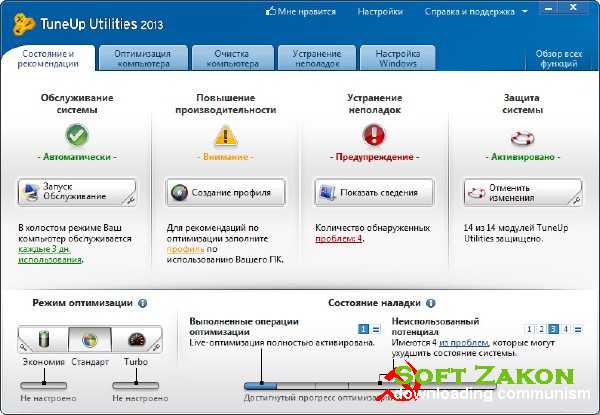Select the Turbo speedometer mode

pyautogui.click(x=137, y=339)
